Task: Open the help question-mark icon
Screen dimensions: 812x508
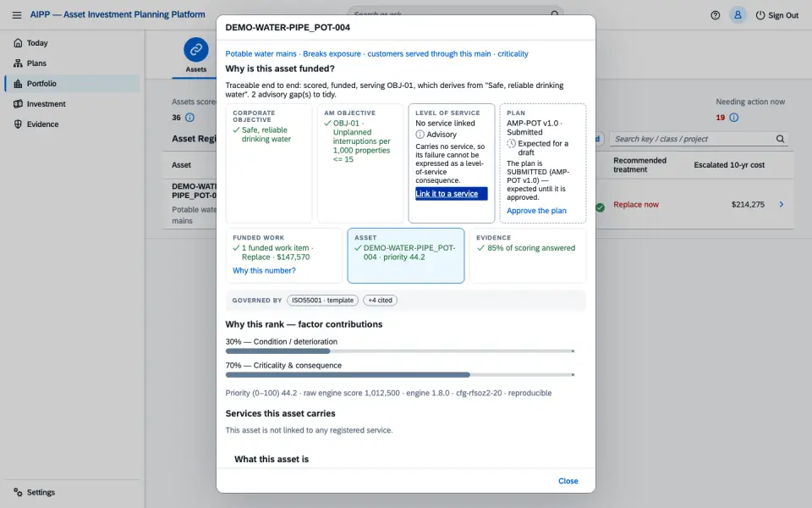Action: click(x=716, y=15)
